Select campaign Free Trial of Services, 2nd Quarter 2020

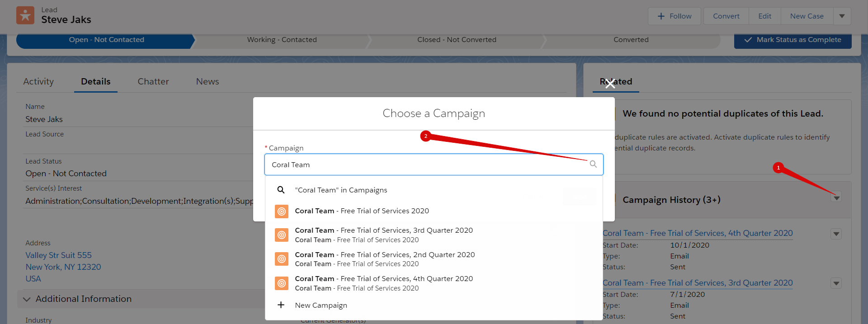pos(434,259)
